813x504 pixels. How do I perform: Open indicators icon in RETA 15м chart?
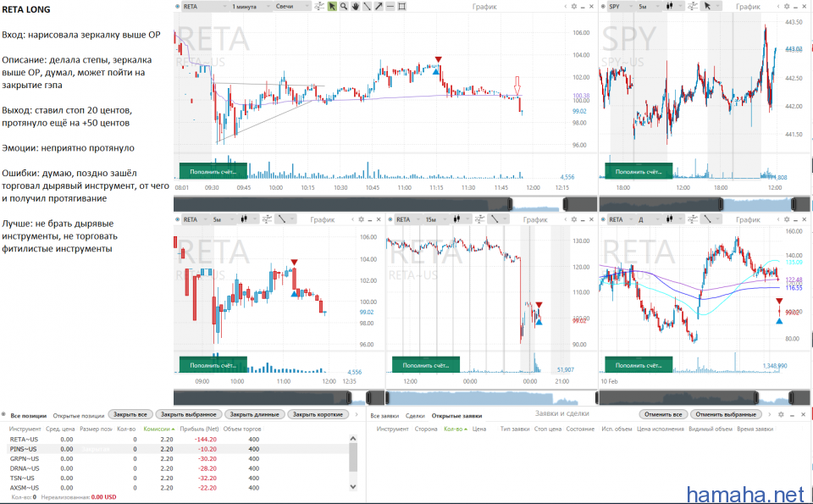coord(479,219)
